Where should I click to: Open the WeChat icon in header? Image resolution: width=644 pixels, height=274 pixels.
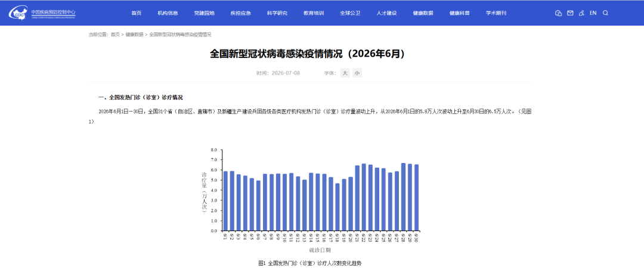click(x=558, y=13)
